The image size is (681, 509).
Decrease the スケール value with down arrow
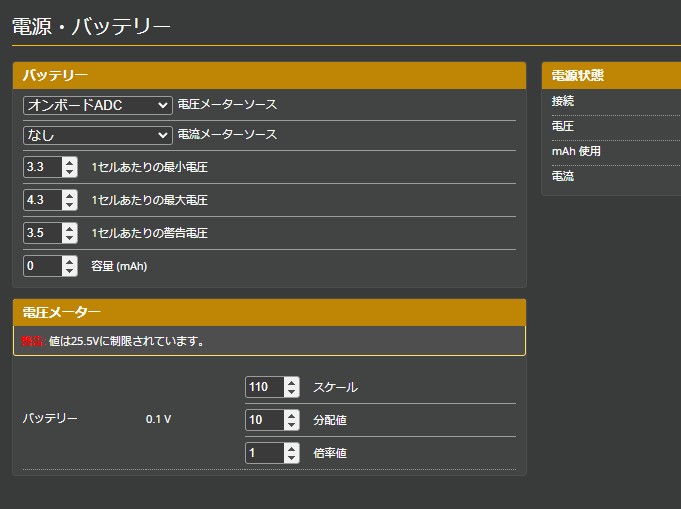click(x=291, y=392)
